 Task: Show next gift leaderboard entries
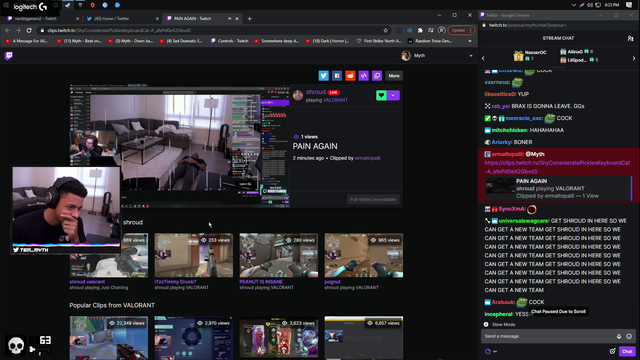[634, 58]
